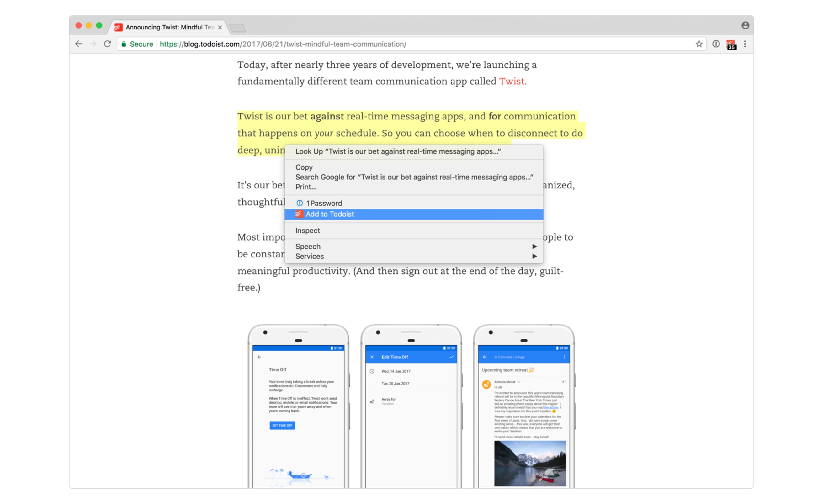Image resolution: width=823 pixels, height=504 pixels.
Task: Select the Announcing Twist browser tab
Action: tap(169, 27)
